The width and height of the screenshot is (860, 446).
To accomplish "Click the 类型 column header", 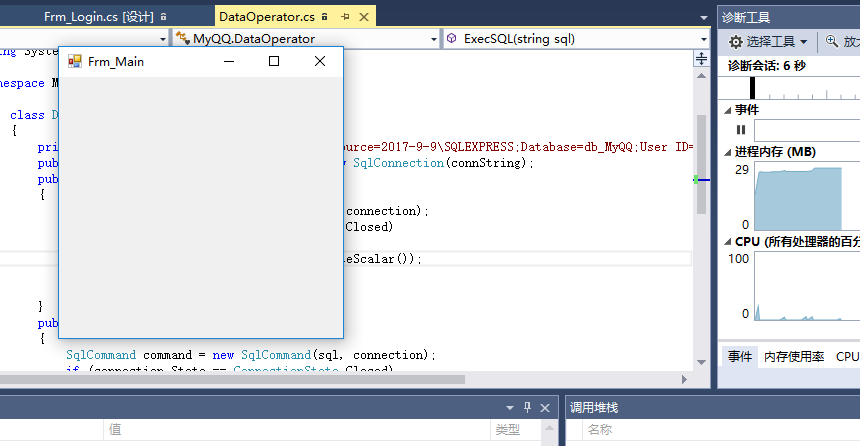I will pyautogui.click(x=507, y=430).
